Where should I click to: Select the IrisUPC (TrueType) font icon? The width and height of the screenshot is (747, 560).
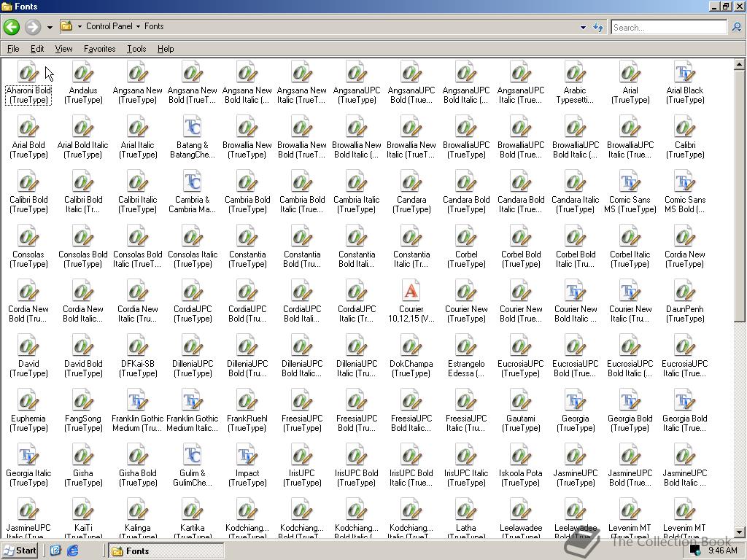(302, 456)
